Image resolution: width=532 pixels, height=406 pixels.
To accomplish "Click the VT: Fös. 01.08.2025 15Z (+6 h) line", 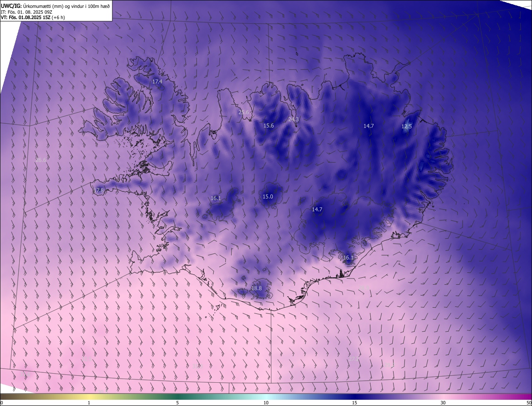I will [32, 17].
